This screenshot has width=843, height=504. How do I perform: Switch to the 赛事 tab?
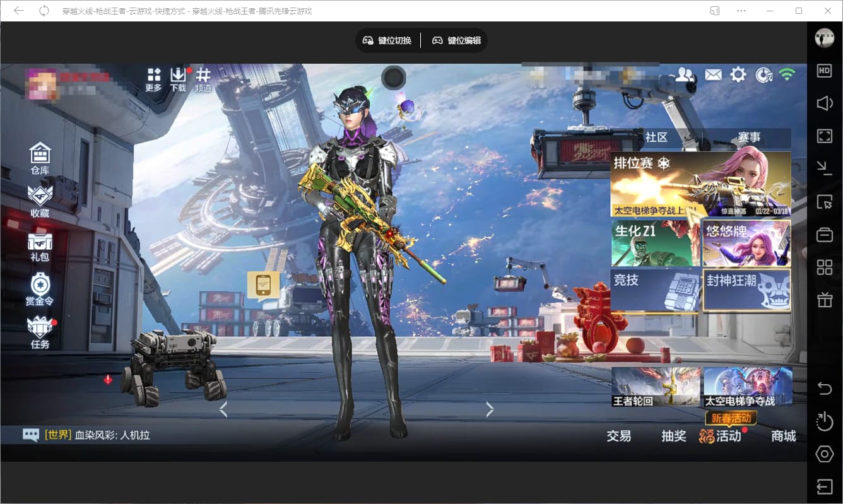tap(749, 138)
